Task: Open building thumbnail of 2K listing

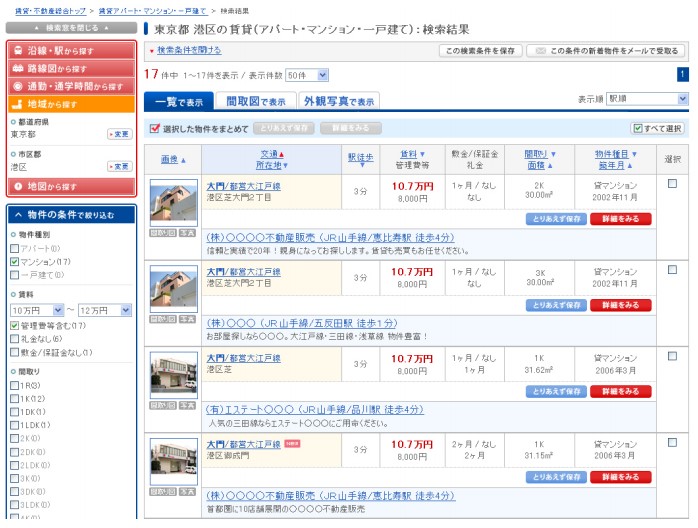Action: [x=174, y=203]
